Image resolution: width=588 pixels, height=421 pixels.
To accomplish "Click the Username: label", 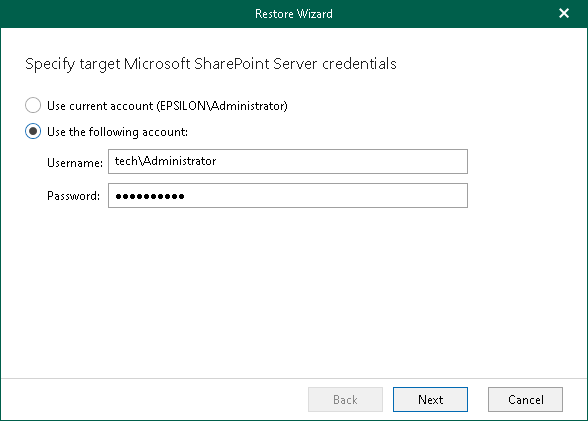I will point(75,163).
